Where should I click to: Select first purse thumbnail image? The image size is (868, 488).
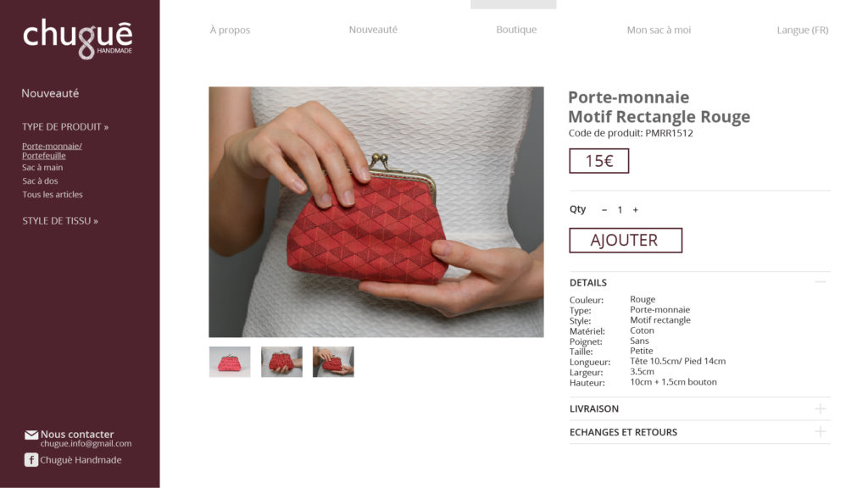230,362
